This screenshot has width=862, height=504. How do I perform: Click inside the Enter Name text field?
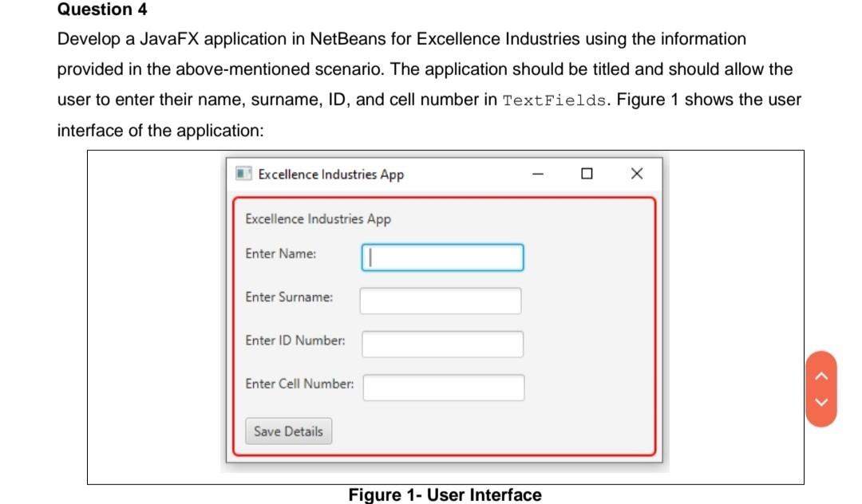pos(441,257)
